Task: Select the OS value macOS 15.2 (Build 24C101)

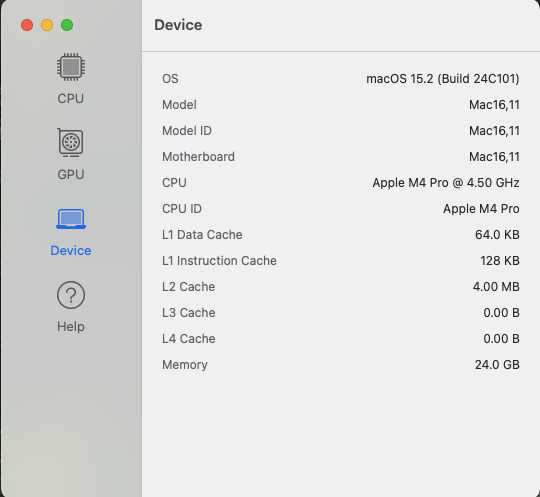Action: pyautogui.click(x=443, y=79)
